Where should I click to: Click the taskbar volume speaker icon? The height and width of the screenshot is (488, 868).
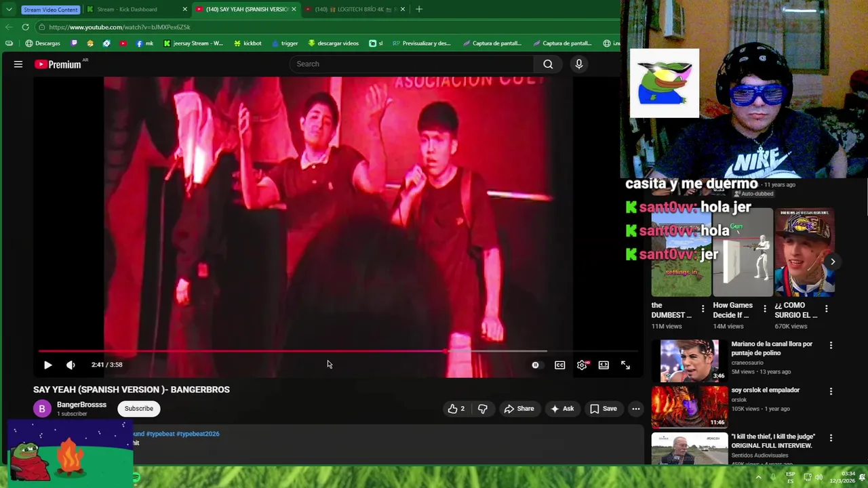tap(818, 477)
